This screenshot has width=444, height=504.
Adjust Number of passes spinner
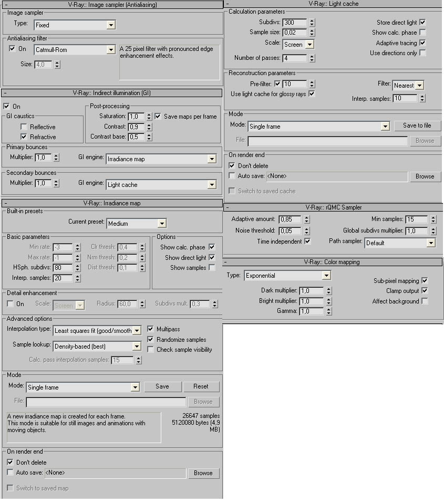coord(312,58)
